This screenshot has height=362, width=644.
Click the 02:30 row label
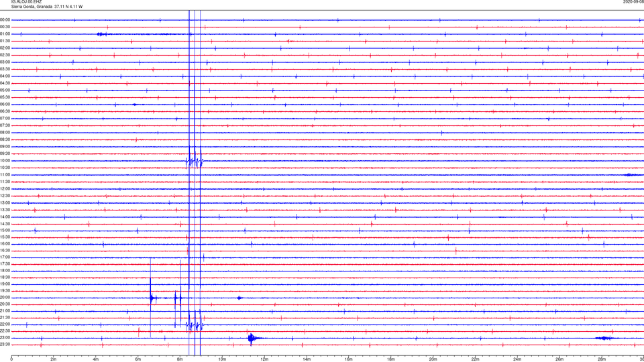pos(5,55)
